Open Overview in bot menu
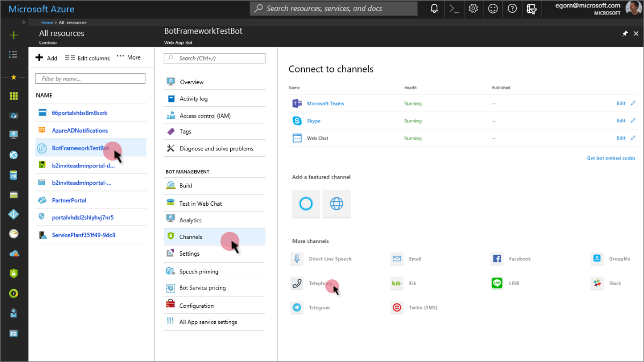This screenshot has width=644, height=362. coord(214,82)
